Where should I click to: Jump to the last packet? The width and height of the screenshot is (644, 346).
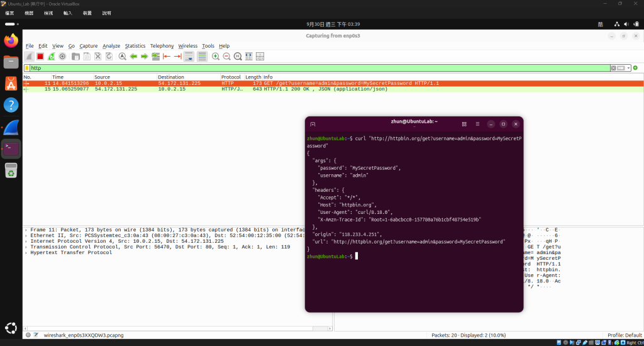(178, 57)
